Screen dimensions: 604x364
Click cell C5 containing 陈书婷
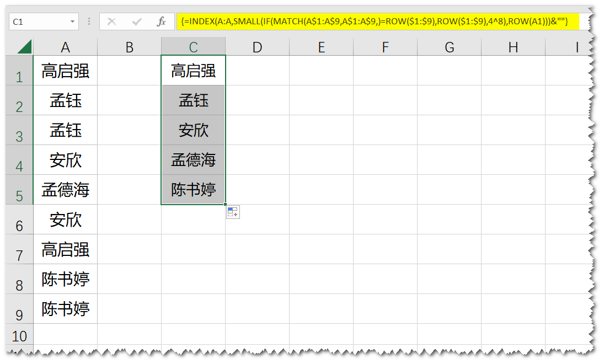tap(194, 190)
